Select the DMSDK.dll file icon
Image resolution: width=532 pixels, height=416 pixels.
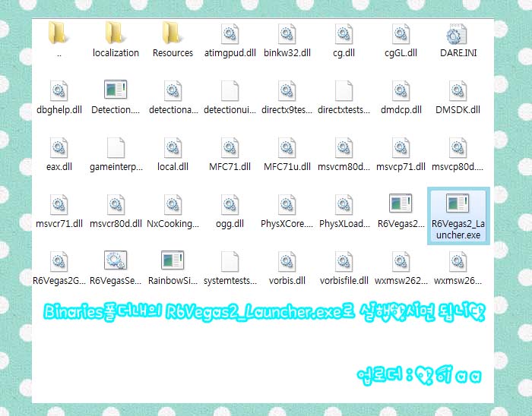pyautogui.click(x=458, y=91)
